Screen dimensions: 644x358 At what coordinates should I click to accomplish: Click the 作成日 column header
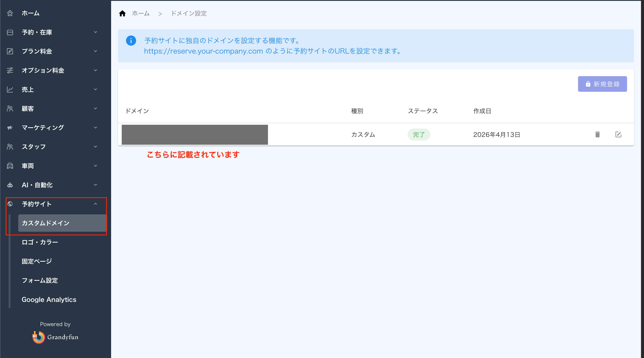482,111
